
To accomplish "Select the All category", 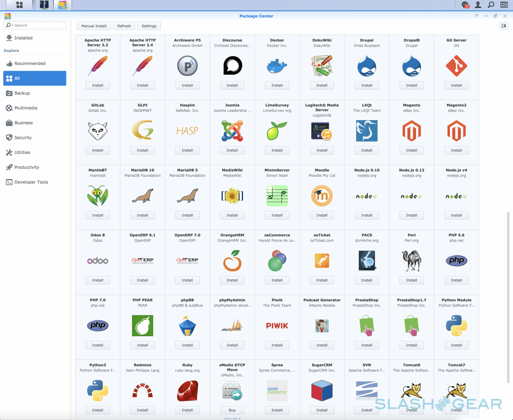I will tap(35, 78).
